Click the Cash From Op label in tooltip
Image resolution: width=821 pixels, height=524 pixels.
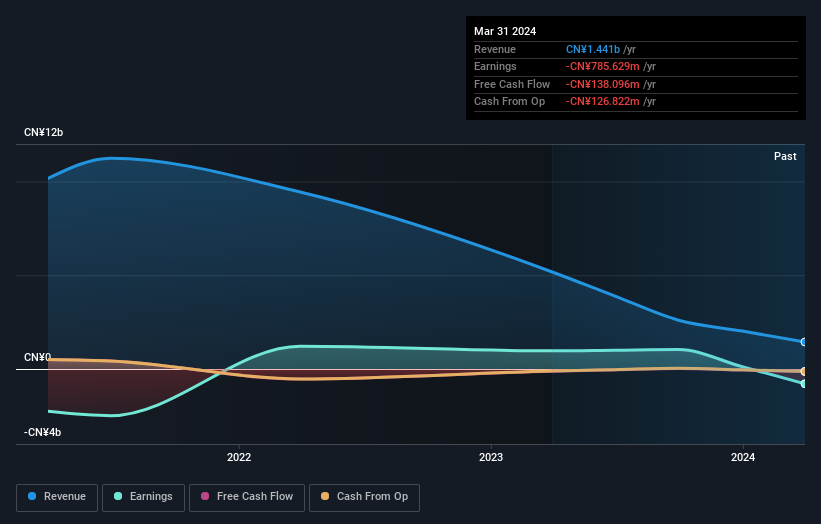click(x=509, y=102)
